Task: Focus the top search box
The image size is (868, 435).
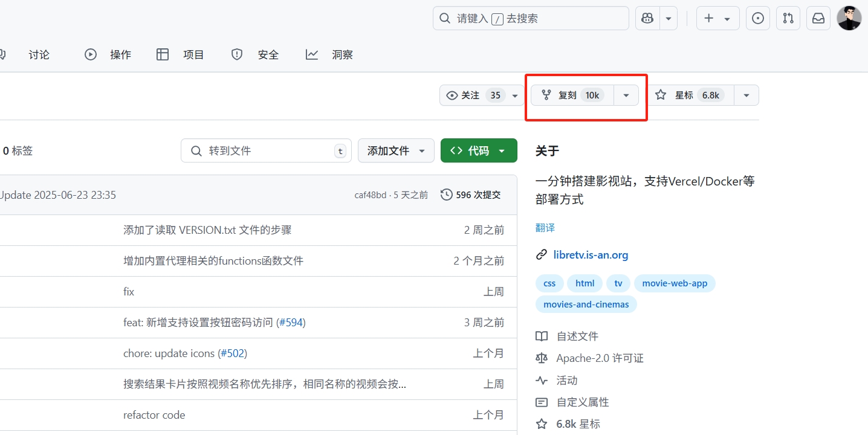Action: point(531,19)
